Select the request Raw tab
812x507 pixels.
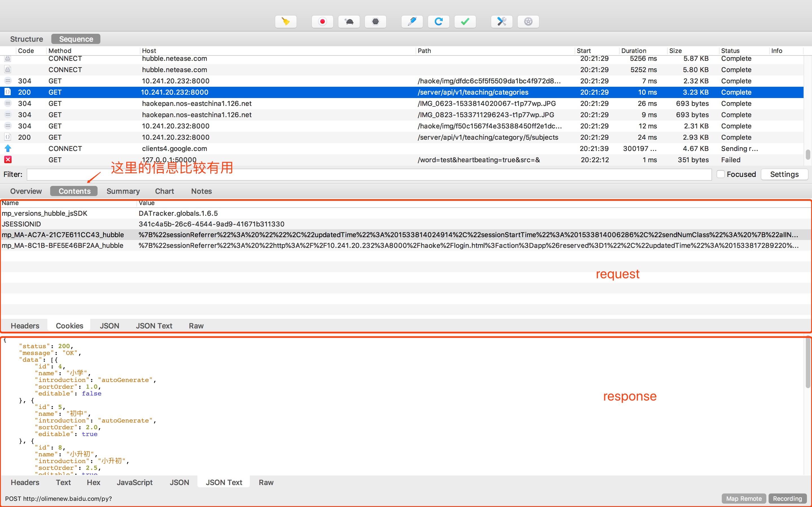click(x=196, y=326)
